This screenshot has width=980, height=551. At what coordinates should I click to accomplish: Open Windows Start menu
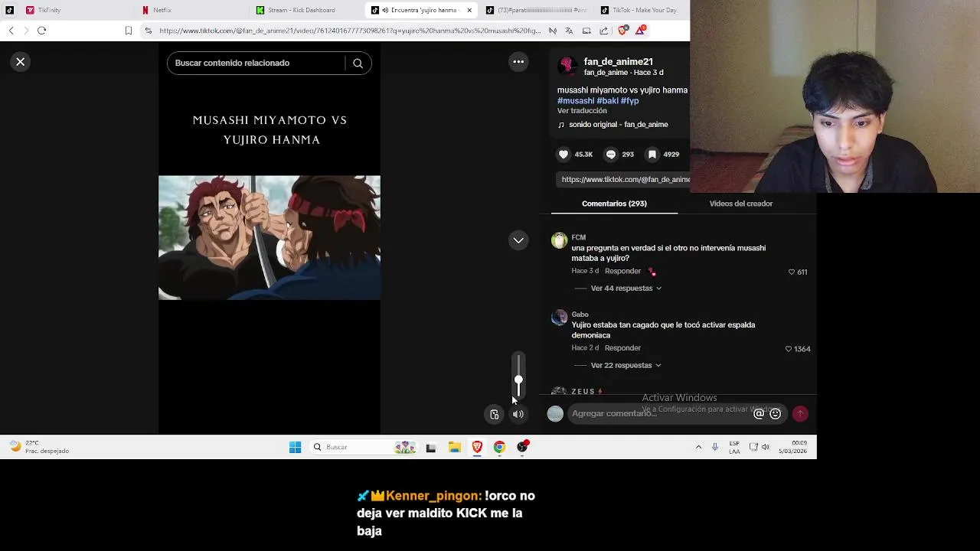point(296,448)
